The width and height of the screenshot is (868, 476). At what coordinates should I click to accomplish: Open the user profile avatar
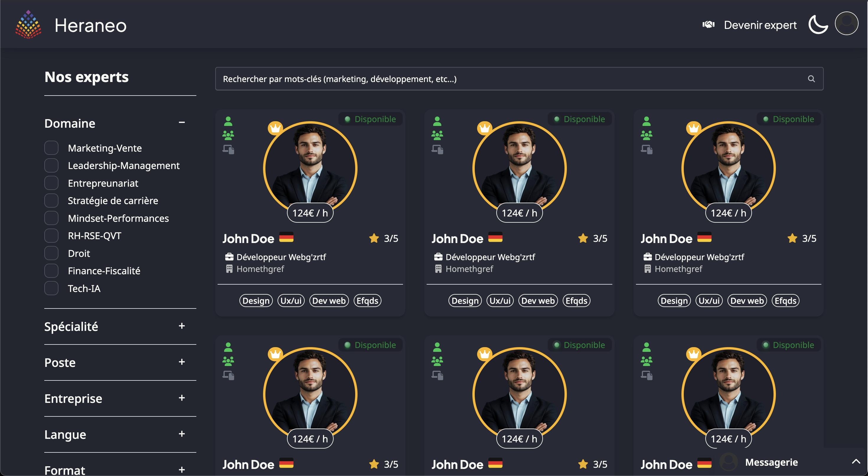846,24
